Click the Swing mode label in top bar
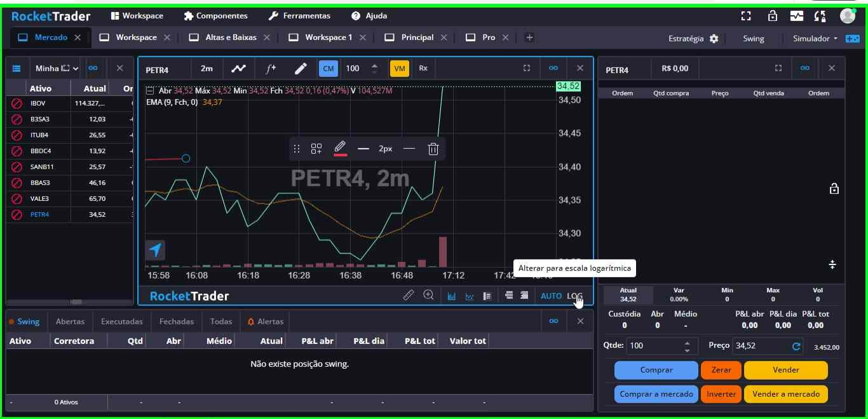Image resolution: width=868 pixels, height=419 pixels. point(754,39)
